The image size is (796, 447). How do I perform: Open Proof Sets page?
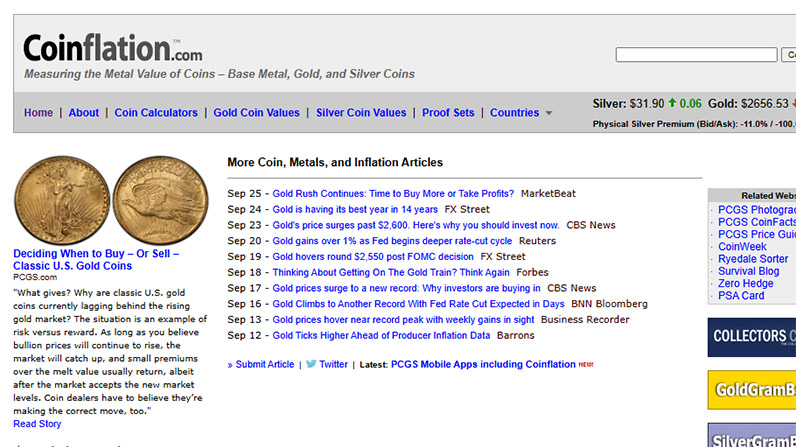coord(448,113)
